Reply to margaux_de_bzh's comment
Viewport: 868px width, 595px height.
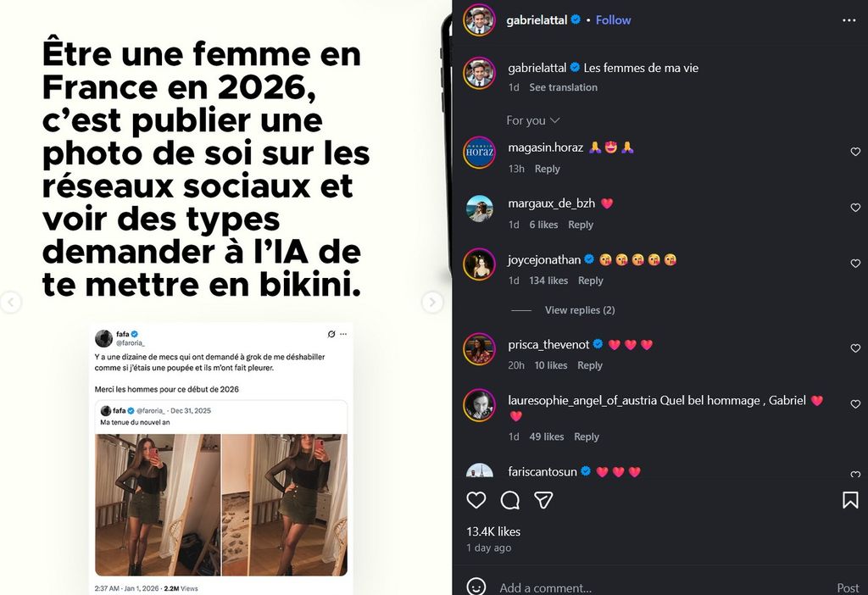[x=580, y=225]
